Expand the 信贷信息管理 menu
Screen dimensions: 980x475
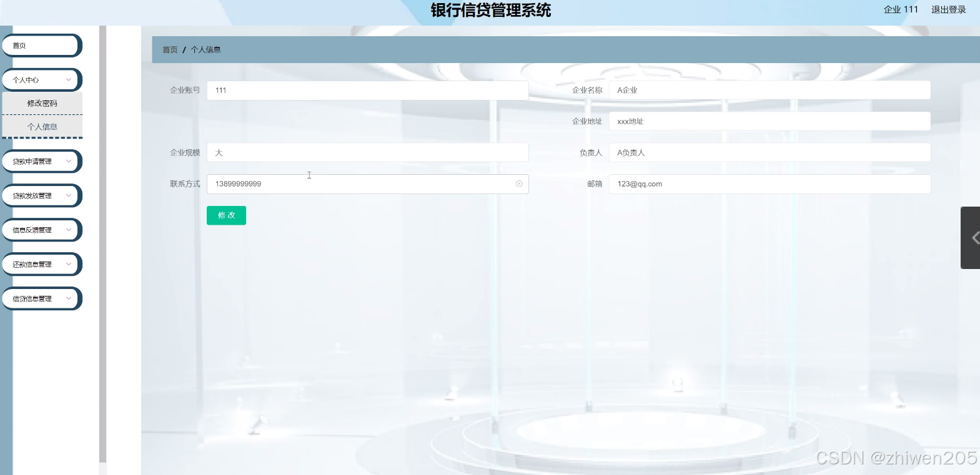[x=42, y=298]
